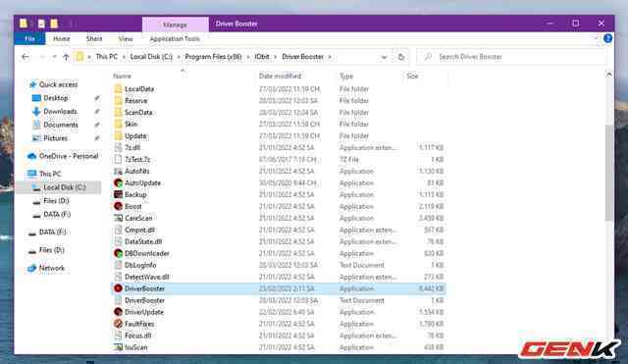Click the This PC breadcrumb
This screenshot has width=628, height=364.
107,57
